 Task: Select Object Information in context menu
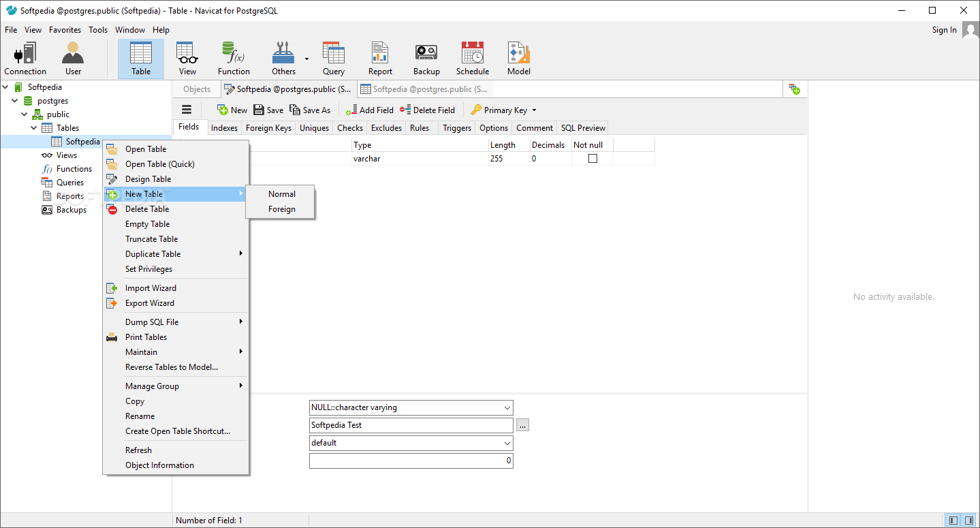click(176, 465)
